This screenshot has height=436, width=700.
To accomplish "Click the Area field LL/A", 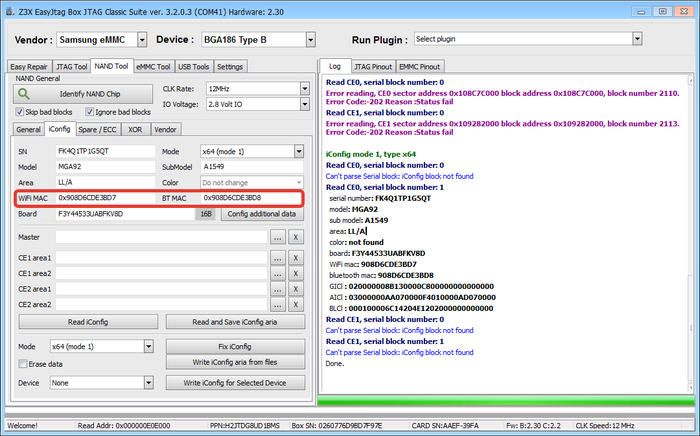I will [105, 183].
